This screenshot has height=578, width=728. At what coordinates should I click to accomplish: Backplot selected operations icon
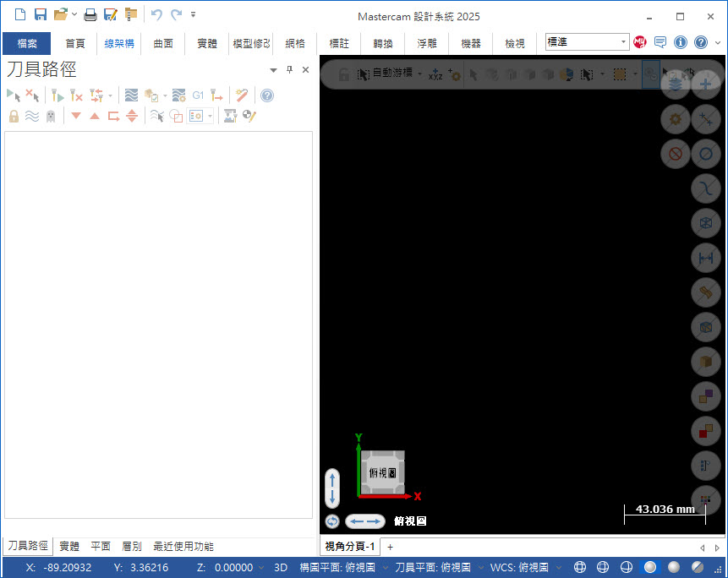click(x=131, y=95)
